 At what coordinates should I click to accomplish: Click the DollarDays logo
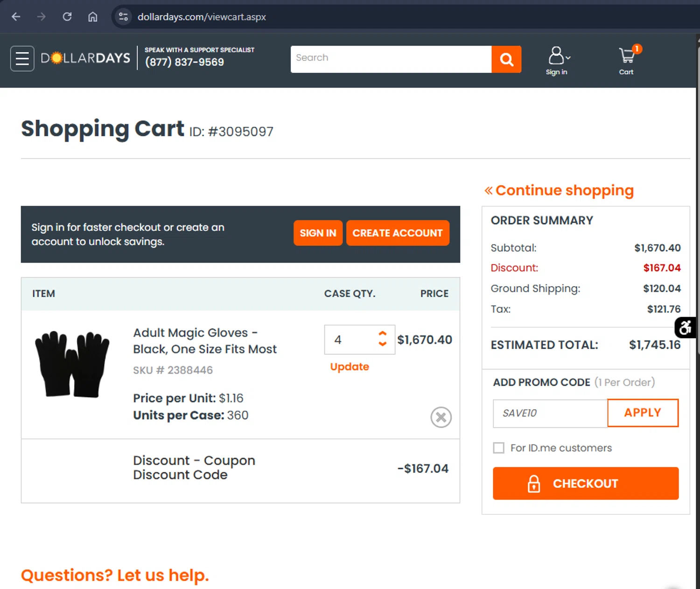[85, 58]
